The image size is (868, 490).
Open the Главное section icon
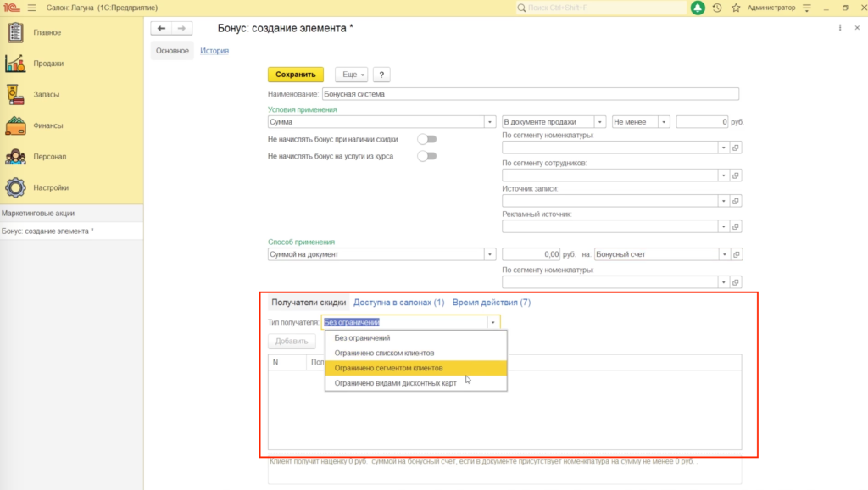15,32
